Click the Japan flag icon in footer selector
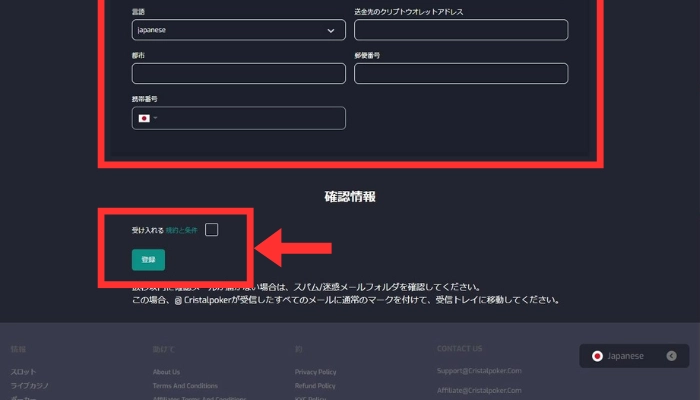 tap(597, 356)
